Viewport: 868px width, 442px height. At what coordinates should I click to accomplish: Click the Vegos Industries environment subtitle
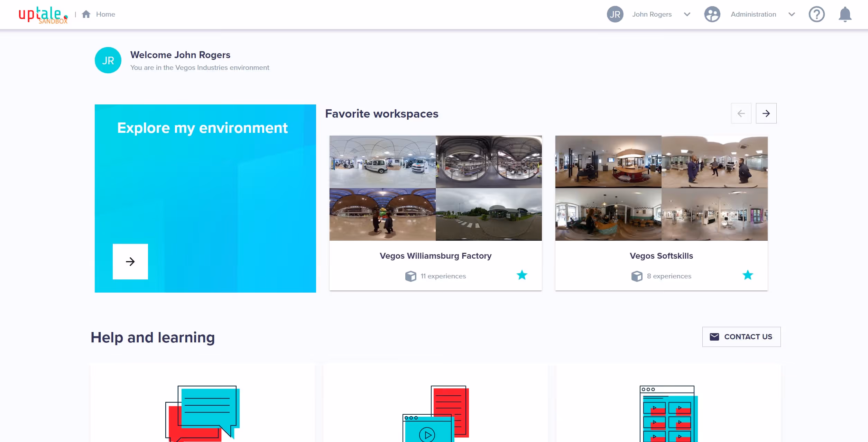[200, 67]
